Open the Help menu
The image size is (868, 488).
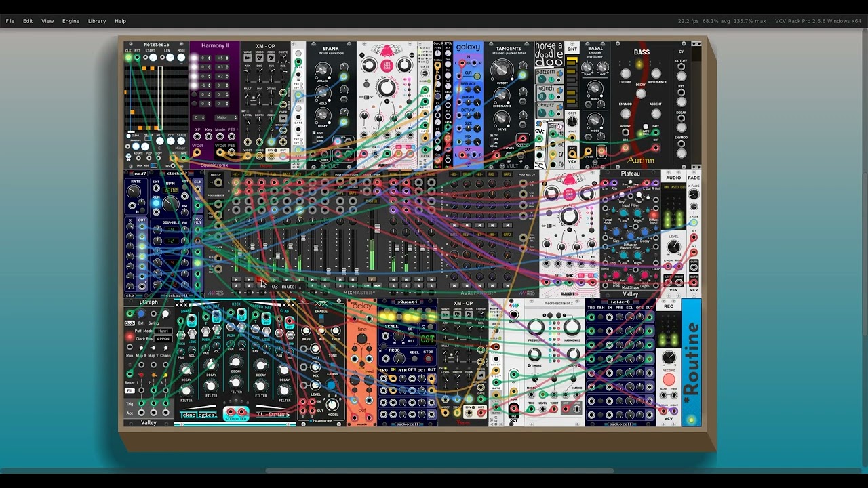tap(120, 21)
